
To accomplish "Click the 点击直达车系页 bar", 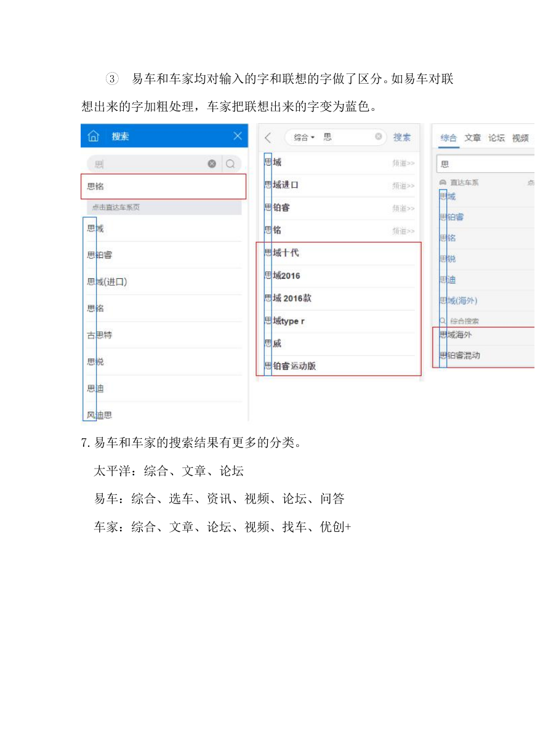I will click(x=164, y=207).
